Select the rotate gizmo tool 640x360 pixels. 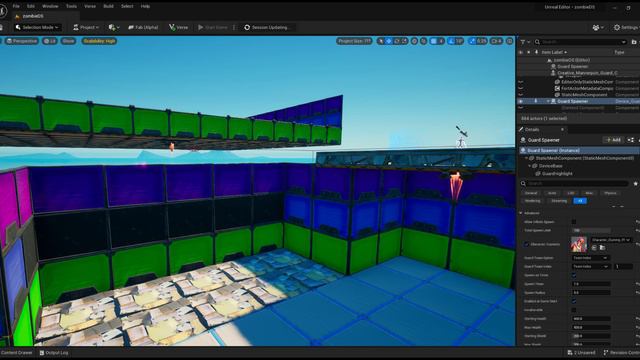point(397,41)
